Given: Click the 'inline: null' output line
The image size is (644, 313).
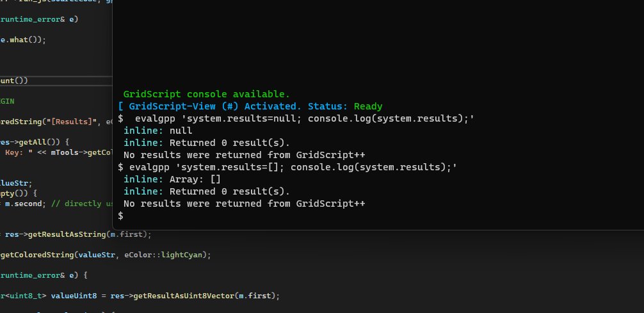Looking at the screenshot, I should 157,131.
